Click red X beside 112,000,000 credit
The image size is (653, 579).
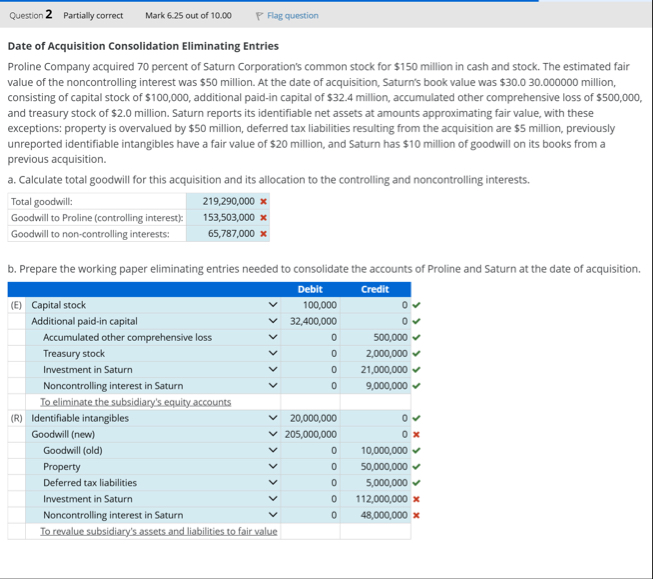(416, 499)
